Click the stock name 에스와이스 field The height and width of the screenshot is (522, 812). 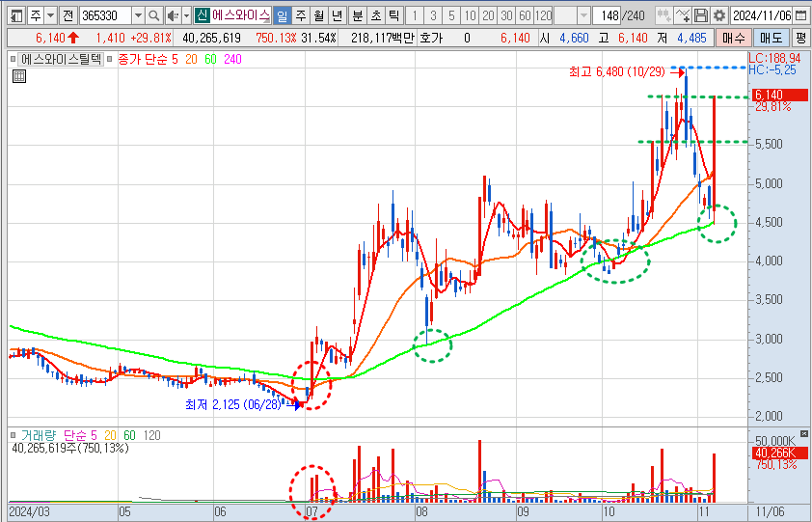241,16
